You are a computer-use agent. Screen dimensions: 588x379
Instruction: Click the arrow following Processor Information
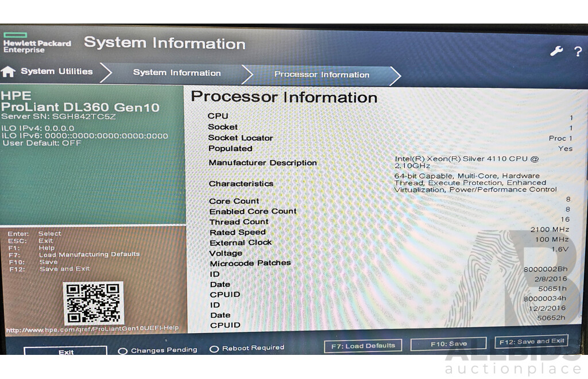pyautogui.click(x=396, y=75)
